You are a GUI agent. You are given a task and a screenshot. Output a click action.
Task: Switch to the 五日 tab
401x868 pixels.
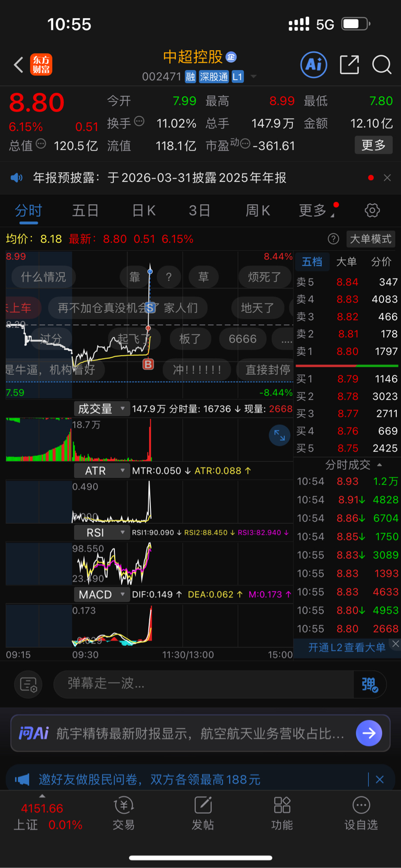(86, 210)
